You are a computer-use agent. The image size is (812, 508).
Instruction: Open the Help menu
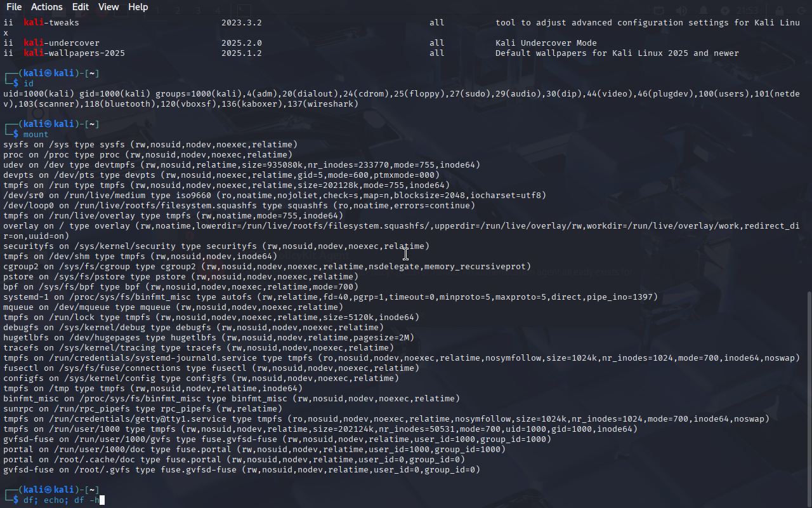(138, 7)
